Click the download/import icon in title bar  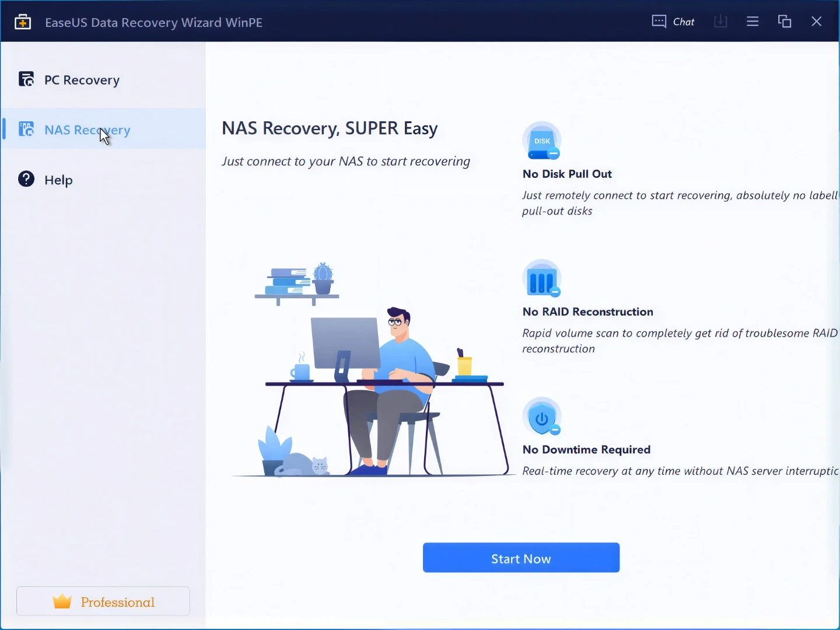720,22
